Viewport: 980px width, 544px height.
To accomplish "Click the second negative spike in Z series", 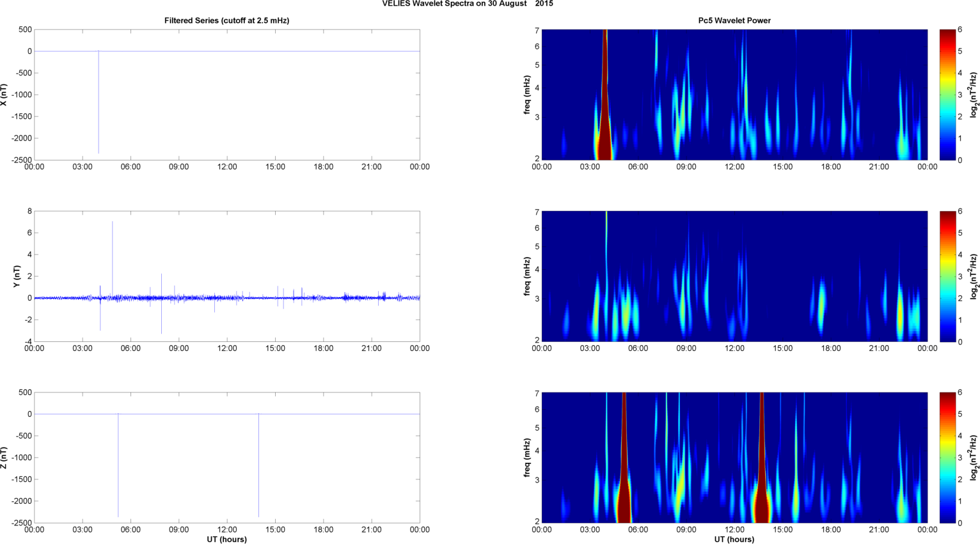I will click(x=258, y=465).
